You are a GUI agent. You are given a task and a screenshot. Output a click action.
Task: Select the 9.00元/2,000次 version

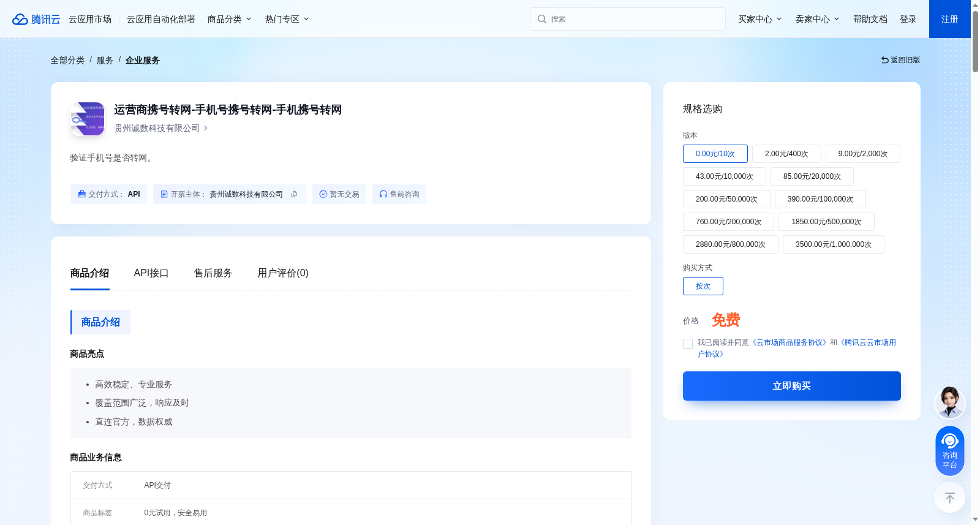click(x=863, y=154)
